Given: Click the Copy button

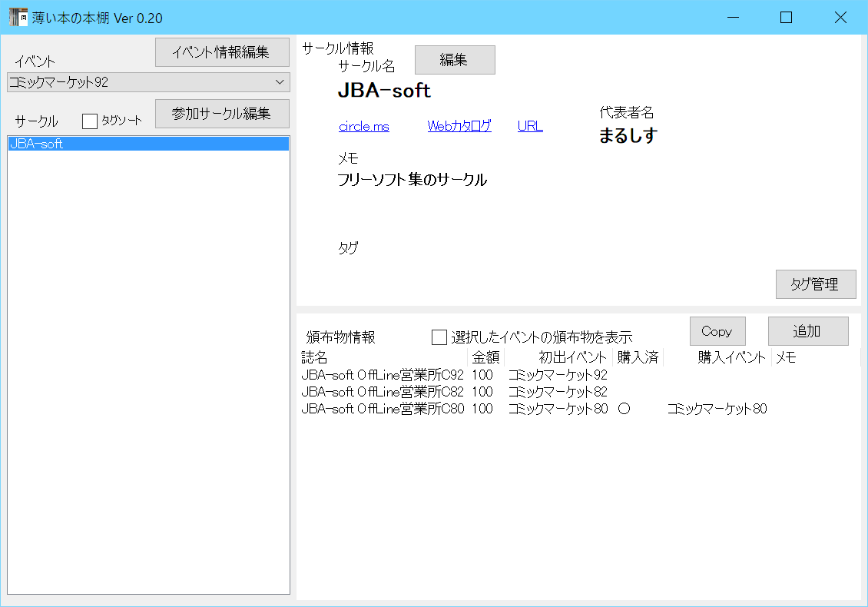Looking at the screenshot, I should click(717, 331).
